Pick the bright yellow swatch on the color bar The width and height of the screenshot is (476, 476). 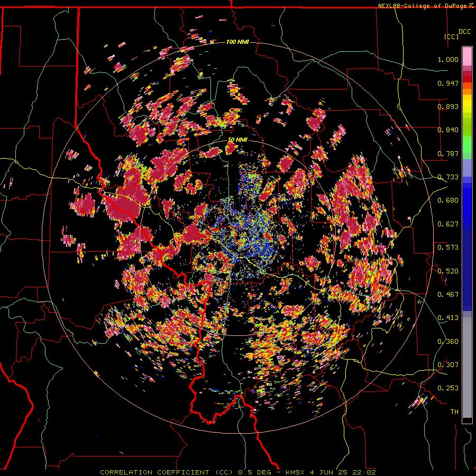point(467,104)
